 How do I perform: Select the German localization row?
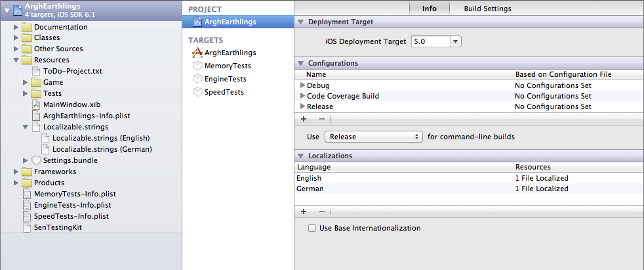click(x=469, y=189)
